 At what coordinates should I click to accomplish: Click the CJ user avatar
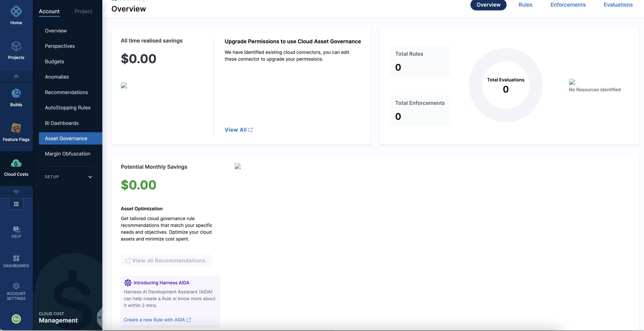coord(16,319)
